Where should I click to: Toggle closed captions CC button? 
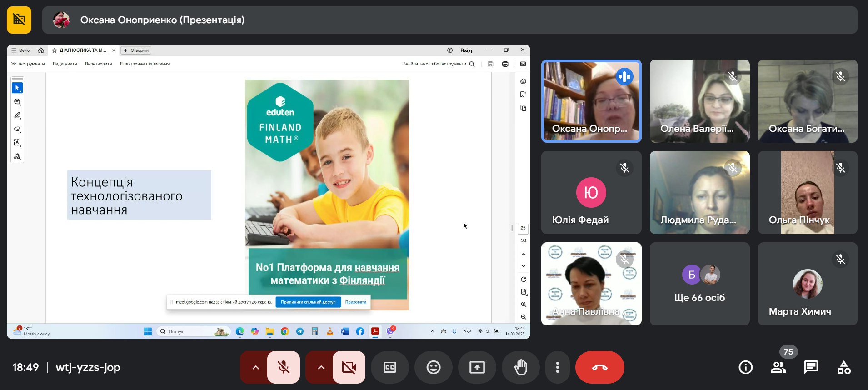(390, 367)
